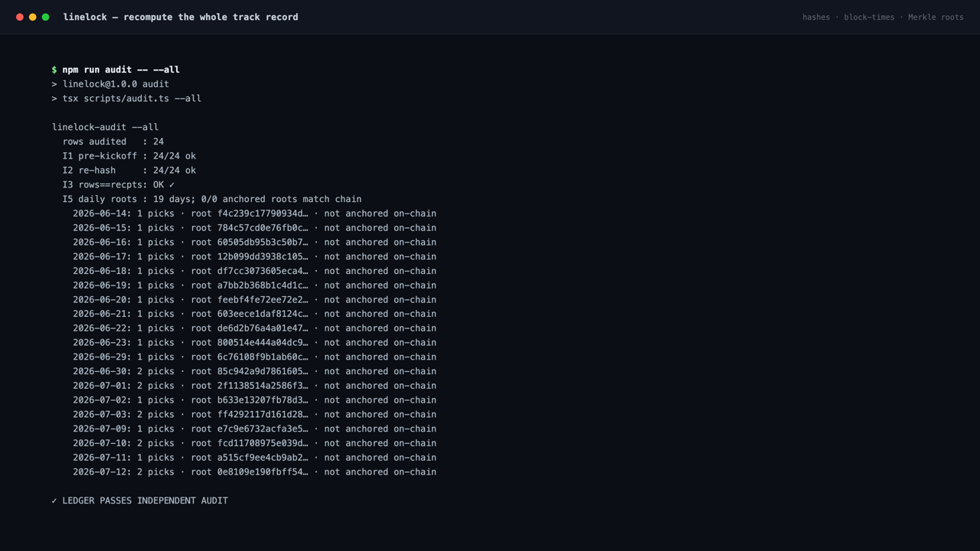
Task: Click 'not anchored on-chain' for 2026-07-12
Action: pos(381,472)
